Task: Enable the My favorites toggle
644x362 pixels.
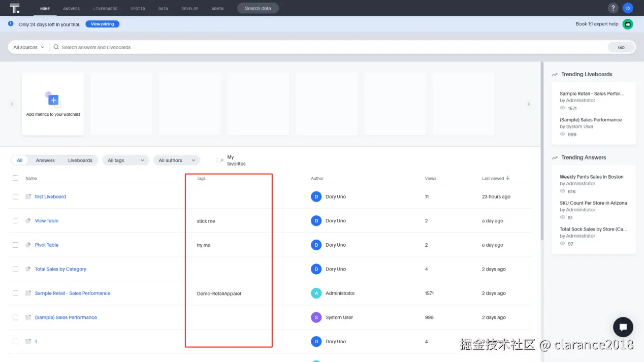Action: (x=218, y=159)
